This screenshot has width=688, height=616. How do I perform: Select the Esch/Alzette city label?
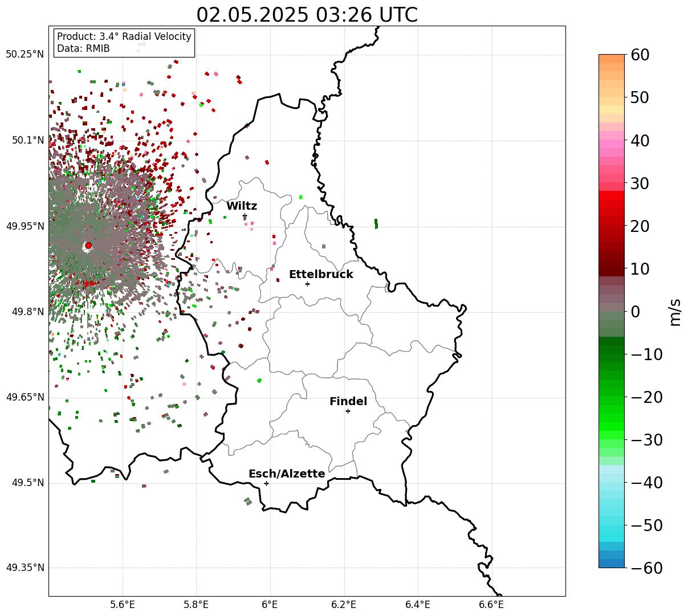287,474
